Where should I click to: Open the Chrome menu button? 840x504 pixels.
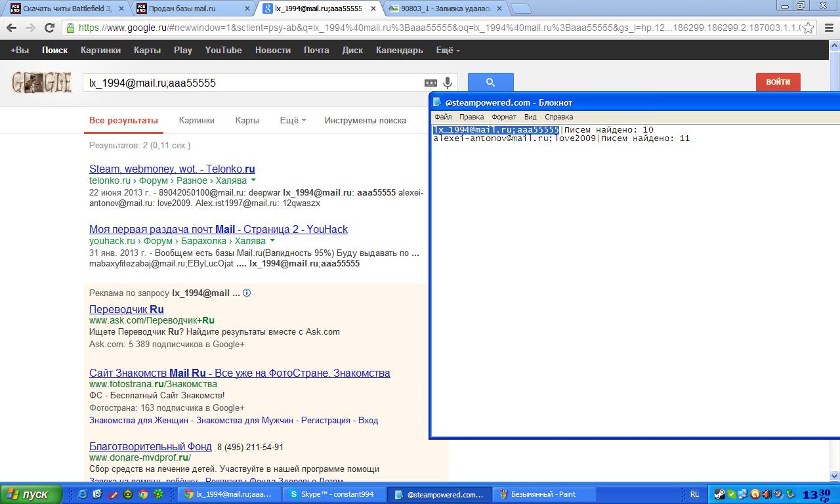(828, 28)
